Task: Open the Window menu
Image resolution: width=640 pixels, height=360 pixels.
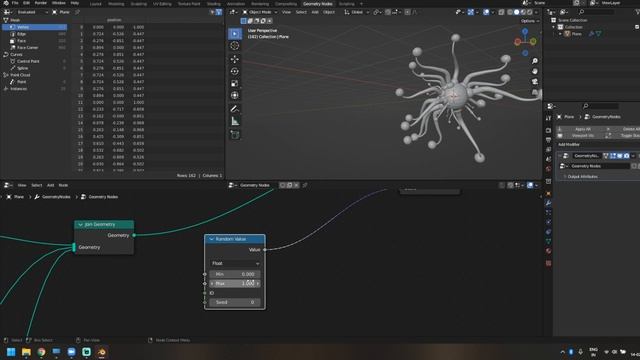Action: tap(58, 3)
